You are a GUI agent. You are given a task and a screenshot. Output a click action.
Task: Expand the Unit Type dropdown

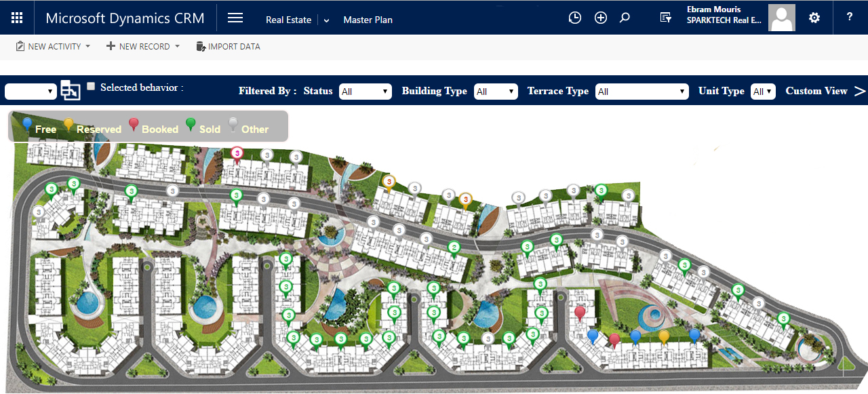point(763,92)
